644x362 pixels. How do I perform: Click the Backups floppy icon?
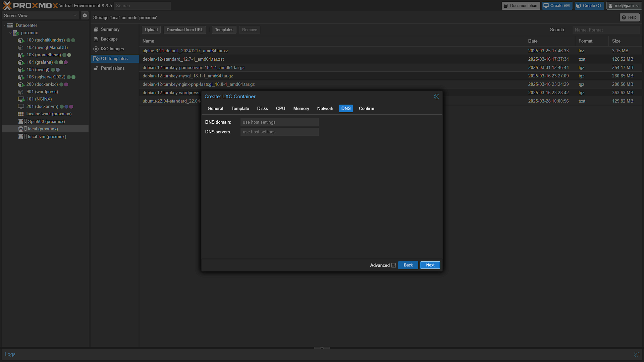tap(96, 39)
